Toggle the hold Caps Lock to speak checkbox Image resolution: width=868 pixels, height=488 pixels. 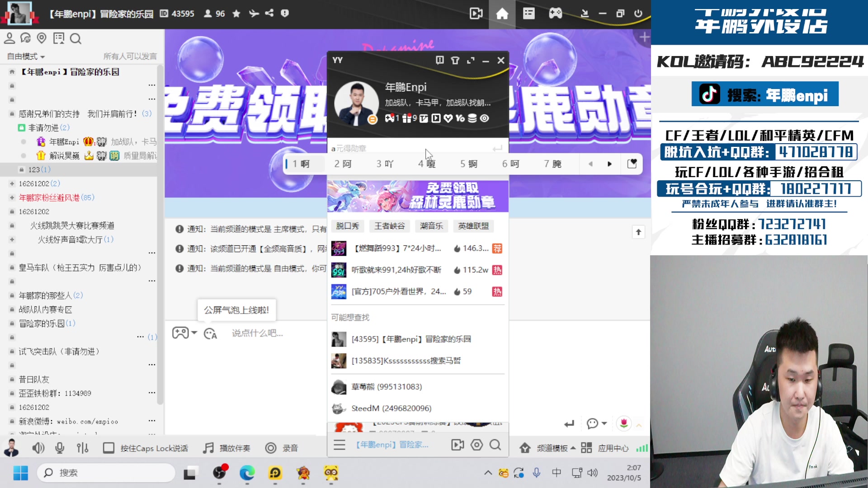[x=108, y=448]
